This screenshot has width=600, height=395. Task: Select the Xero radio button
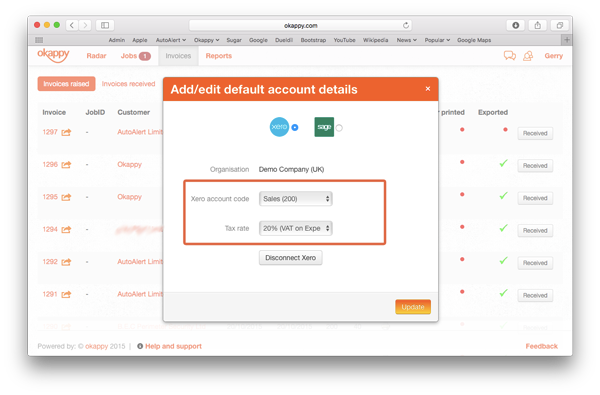295,127
